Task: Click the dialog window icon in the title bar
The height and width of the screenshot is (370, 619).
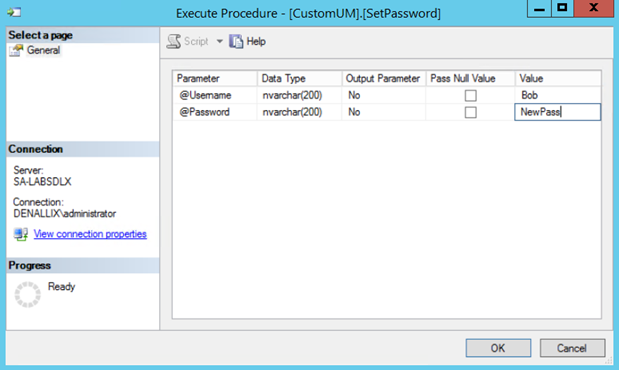Action: point(14,13)
